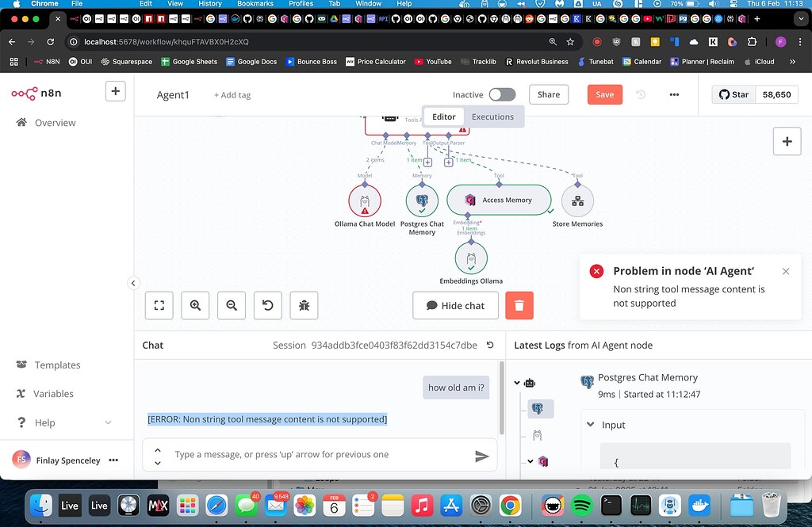
Task: Collapse the AI Agent log tree
Action: (517, 383)
